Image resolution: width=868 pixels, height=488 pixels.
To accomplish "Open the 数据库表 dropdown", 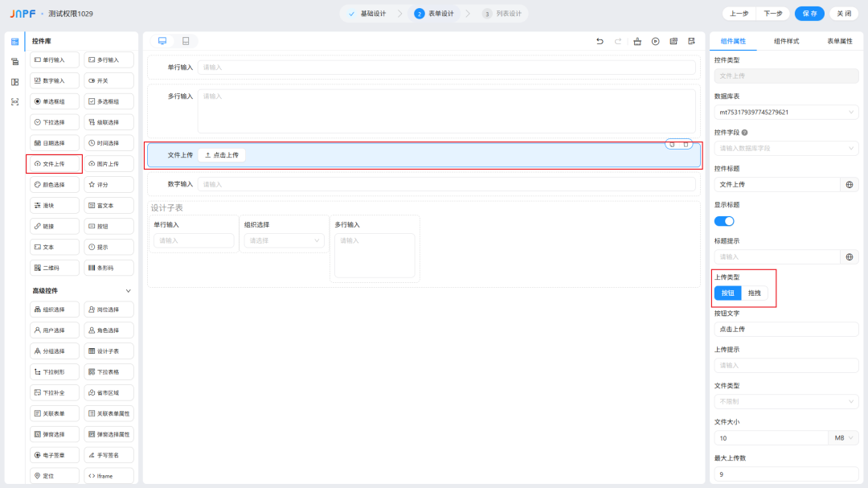I will (x=786, y=113).
